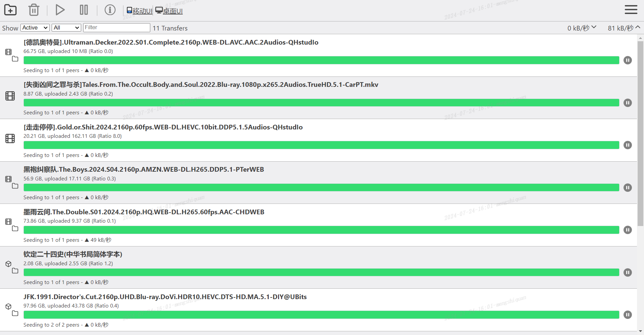
Task: Expand the download speed limit chevron
Action: [594, 27]
